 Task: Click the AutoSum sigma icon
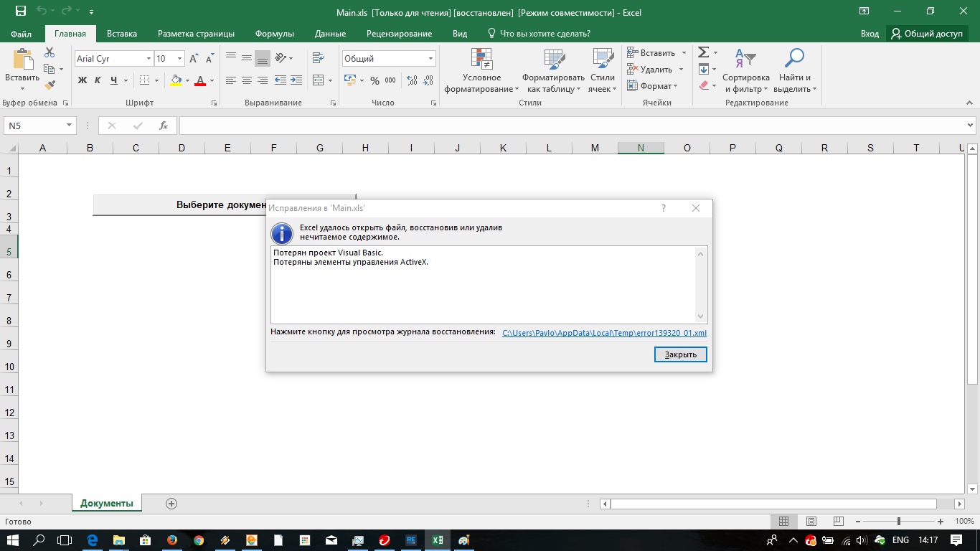pos(704,52)
